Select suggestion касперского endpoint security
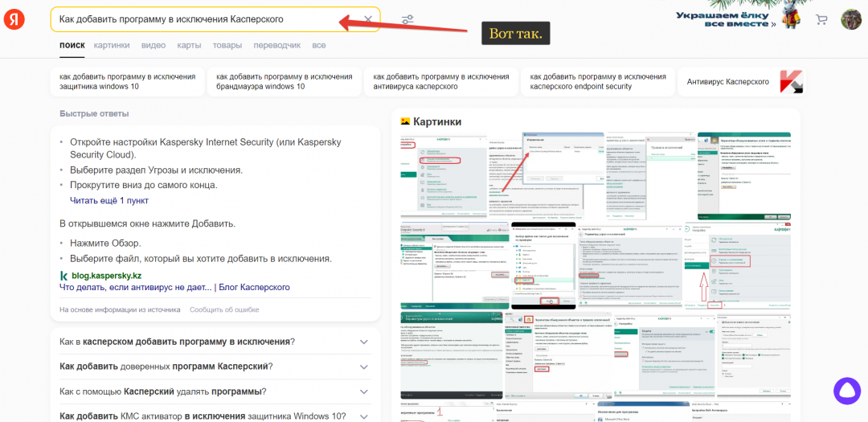 coord(598,82)
